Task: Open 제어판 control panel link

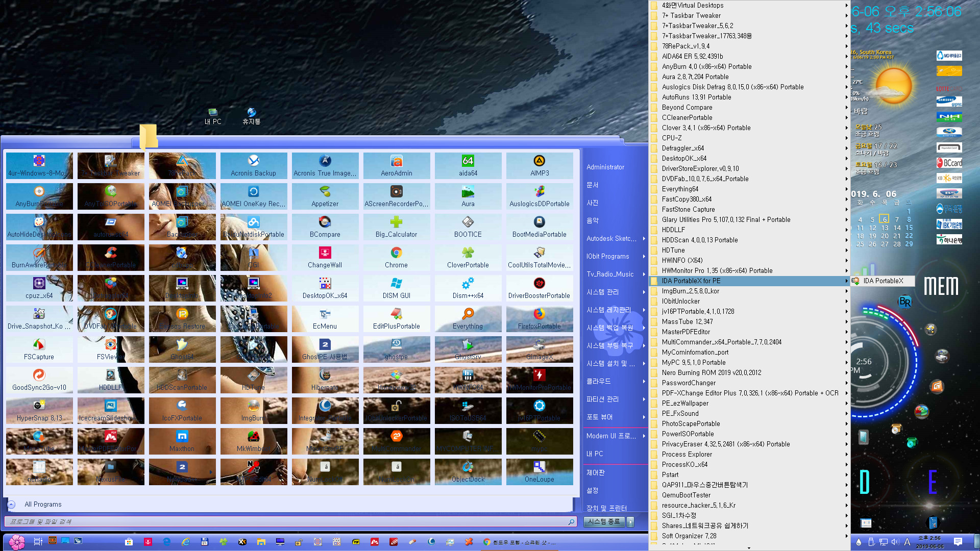Action: coord(596,472)
